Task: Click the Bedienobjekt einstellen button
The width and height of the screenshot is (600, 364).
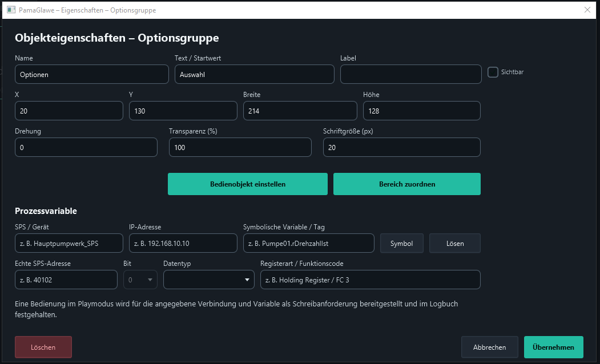Action: point(248,184)
